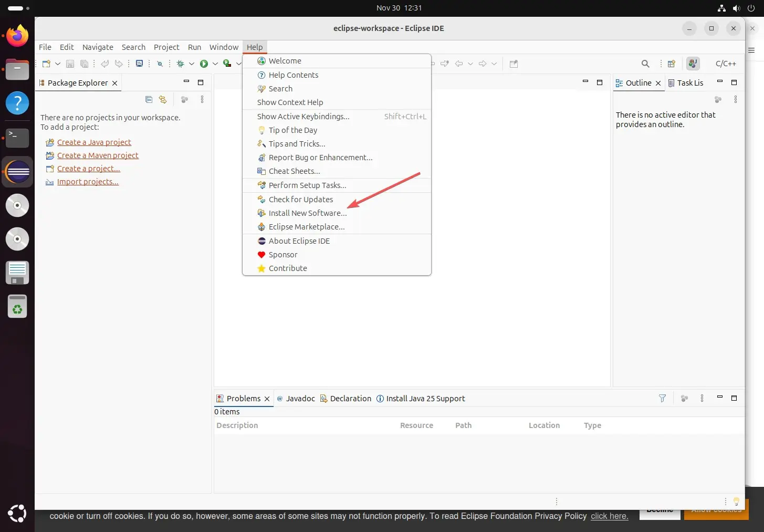The image size is (764, 532).
Task: Open the Run dropdown arrow
Action: coord(215,64)
